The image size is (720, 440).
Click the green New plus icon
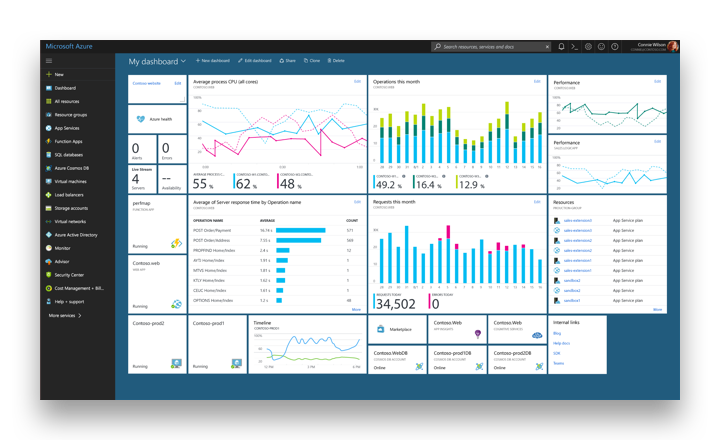49,74
